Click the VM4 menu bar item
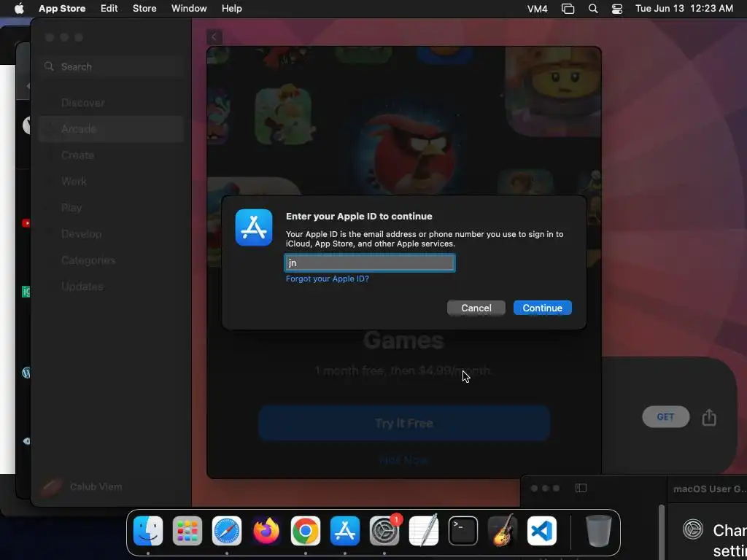Image resolution: width=747 pixels, height=560 pixels. click(537, 9)
